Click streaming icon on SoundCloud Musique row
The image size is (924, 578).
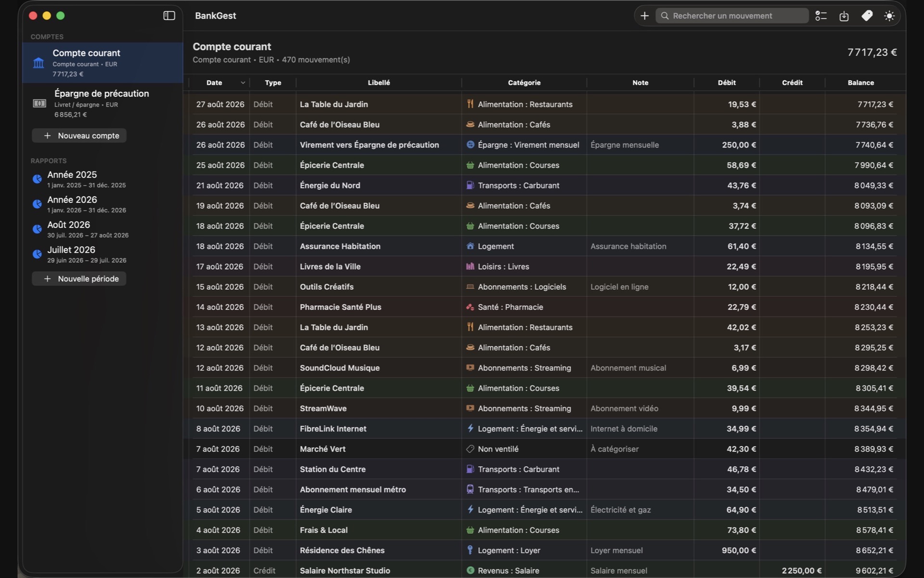pyautogui.click(x=470, y=368)
